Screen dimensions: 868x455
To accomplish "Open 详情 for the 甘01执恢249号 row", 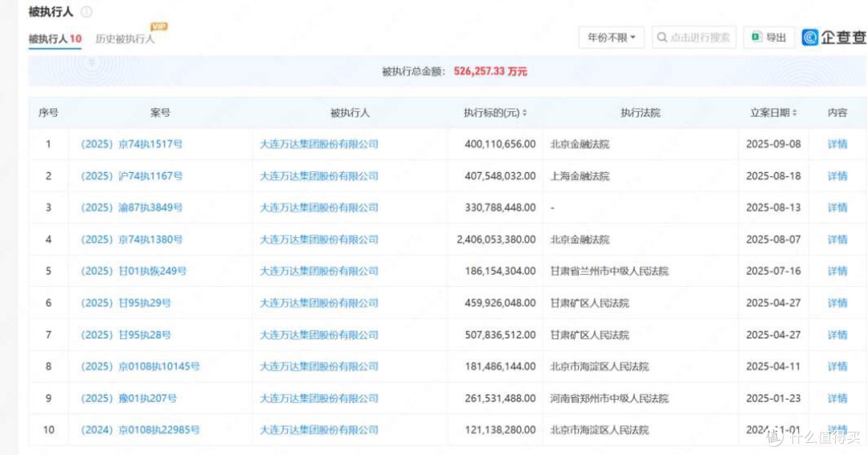I will [837, 271].
